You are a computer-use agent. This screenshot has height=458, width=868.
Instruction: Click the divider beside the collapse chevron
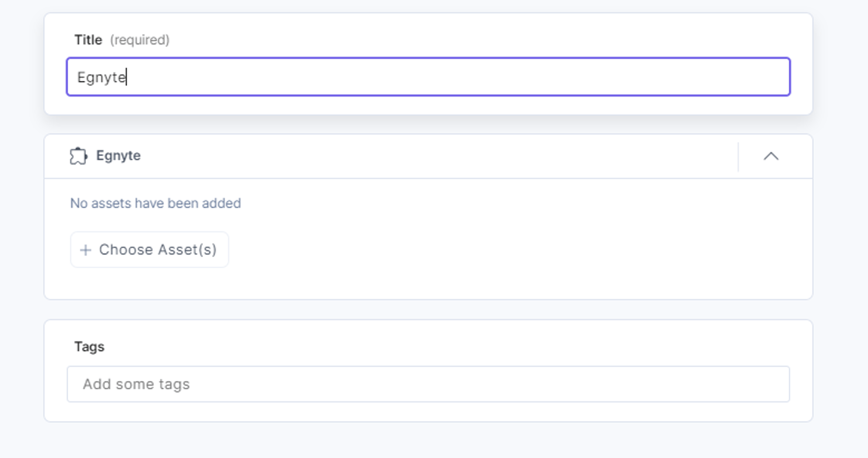click(738, 157)
